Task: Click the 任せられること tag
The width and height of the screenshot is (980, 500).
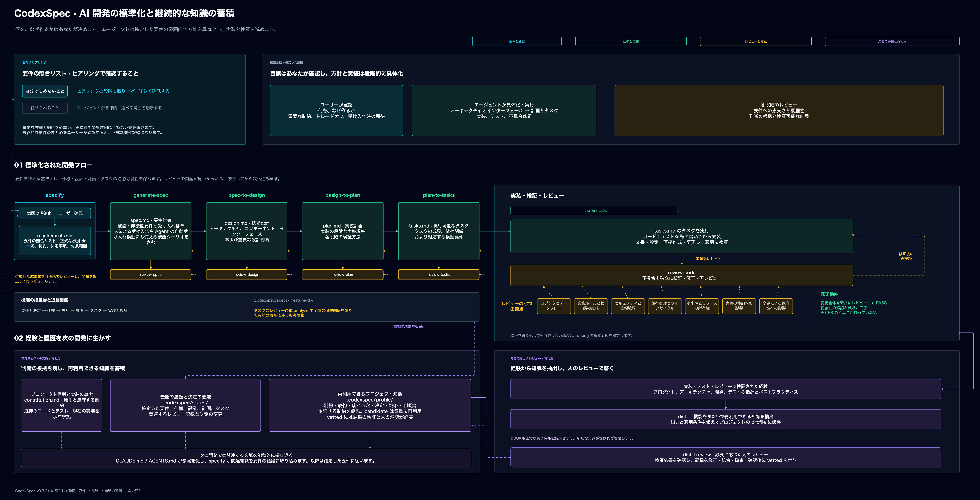Action: point(45,108)
